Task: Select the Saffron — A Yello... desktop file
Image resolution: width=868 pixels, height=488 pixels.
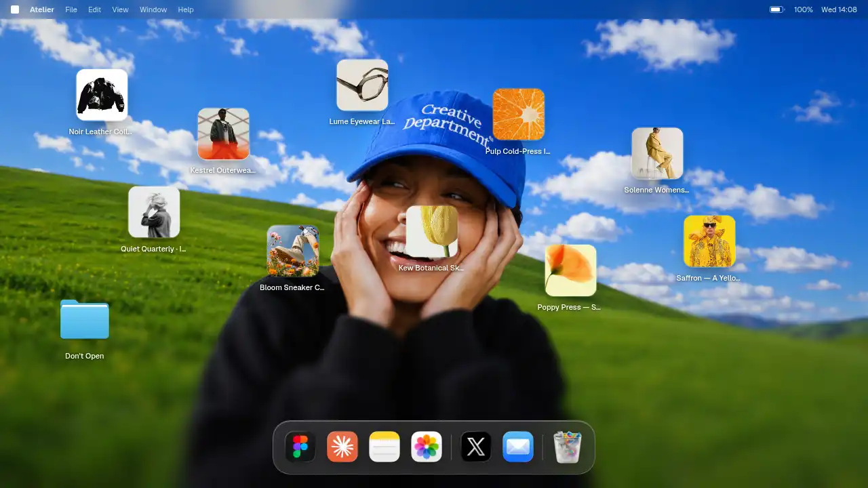Action: 709,249
